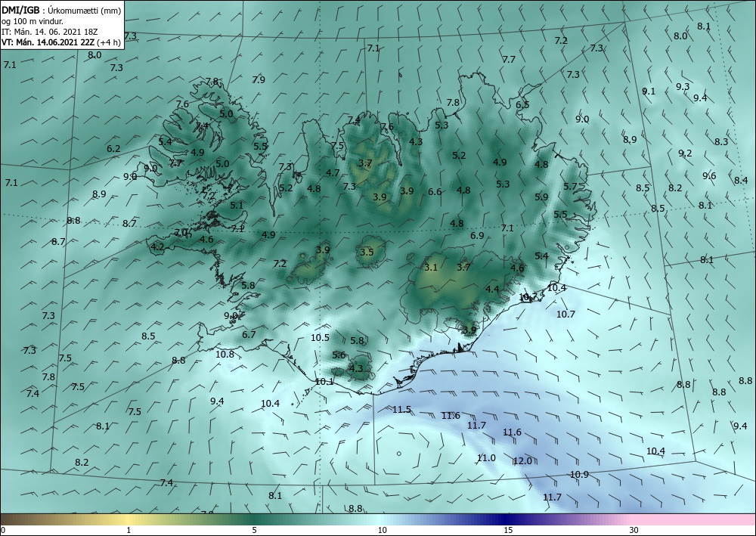Click the value '7.9' north of the Westfjords
This screenshot has width=756, height=536.
point(259,79)
